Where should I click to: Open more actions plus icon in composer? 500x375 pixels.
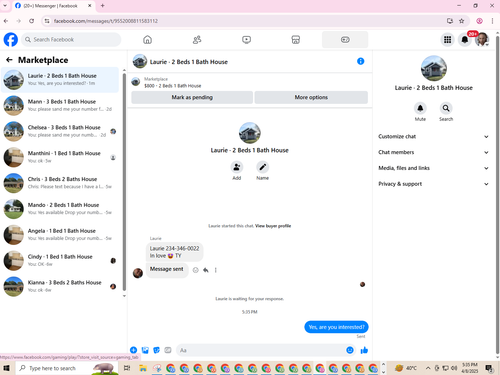pos(133,350)
